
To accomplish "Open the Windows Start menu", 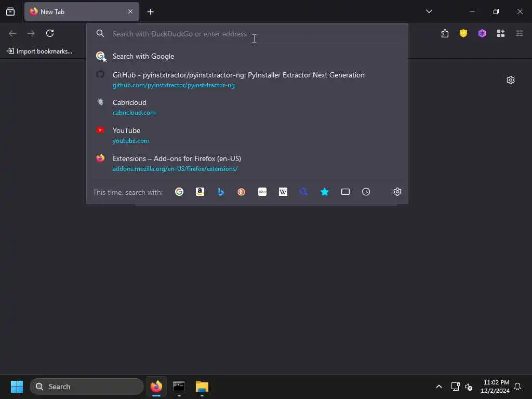I will (x=17, y=387).
